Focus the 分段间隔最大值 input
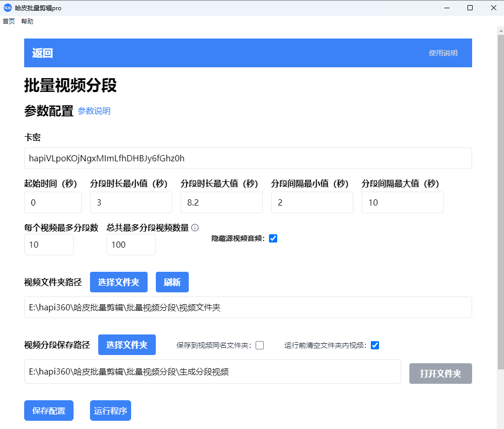Viewport: 504px width, 429px height. click(x=402, y=202)
